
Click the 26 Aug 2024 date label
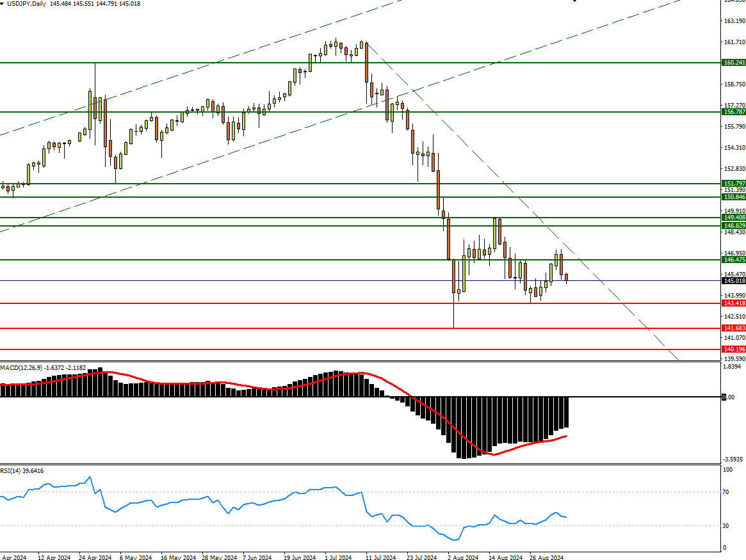click(547, 557)
